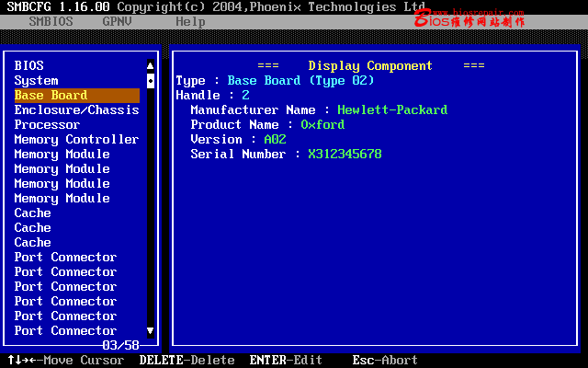
Task: Select the Memory Controller entry
Action: [x=77, y=140]
